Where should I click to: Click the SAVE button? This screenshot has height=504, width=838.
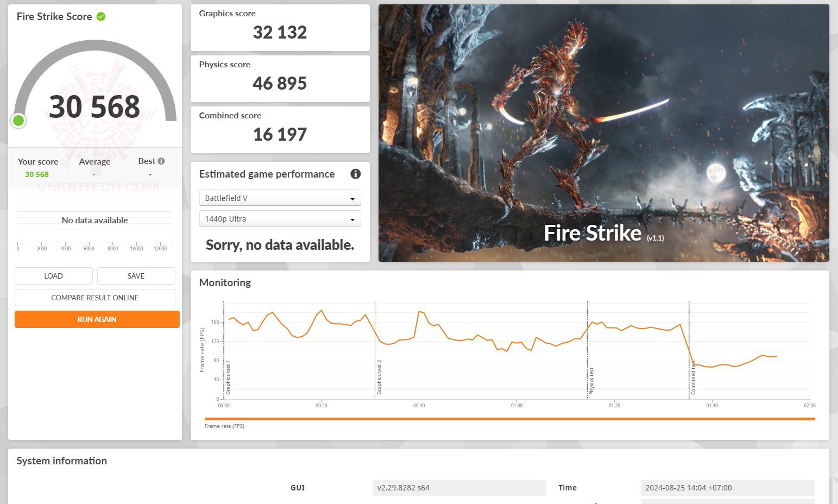coord(136,276)
